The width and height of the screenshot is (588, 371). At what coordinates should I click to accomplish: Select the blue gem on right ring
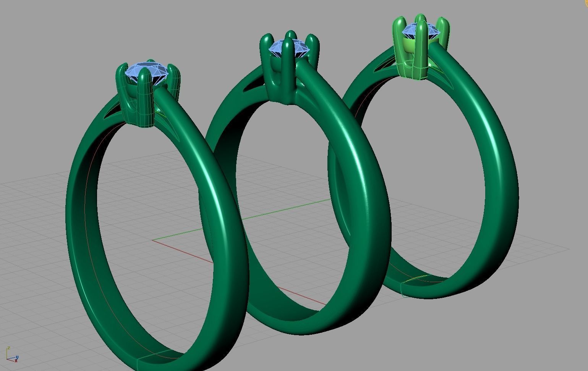coord(422,31)
